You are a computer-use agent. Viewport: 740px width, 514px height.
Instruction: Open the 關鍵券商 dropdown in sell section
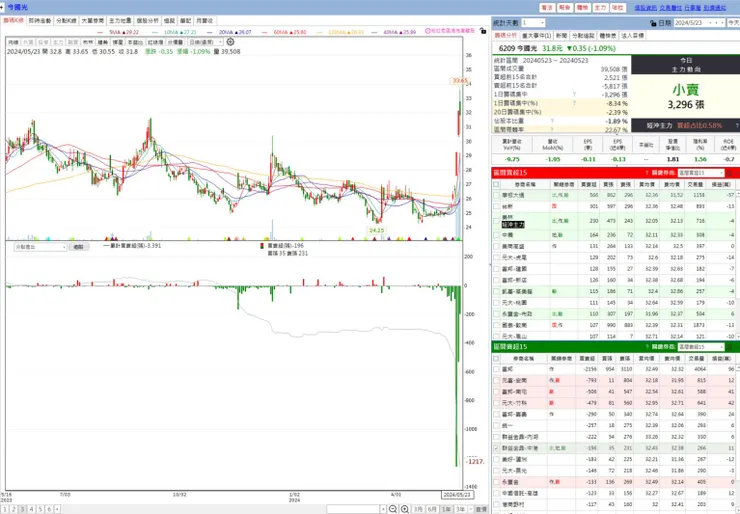[700, 347]
